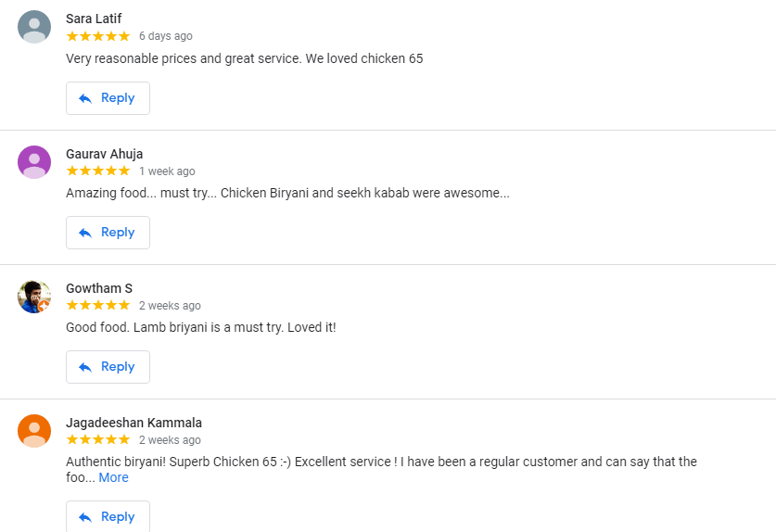
Task: Select reviewer name Gowtham S
Action: (99, 288)
